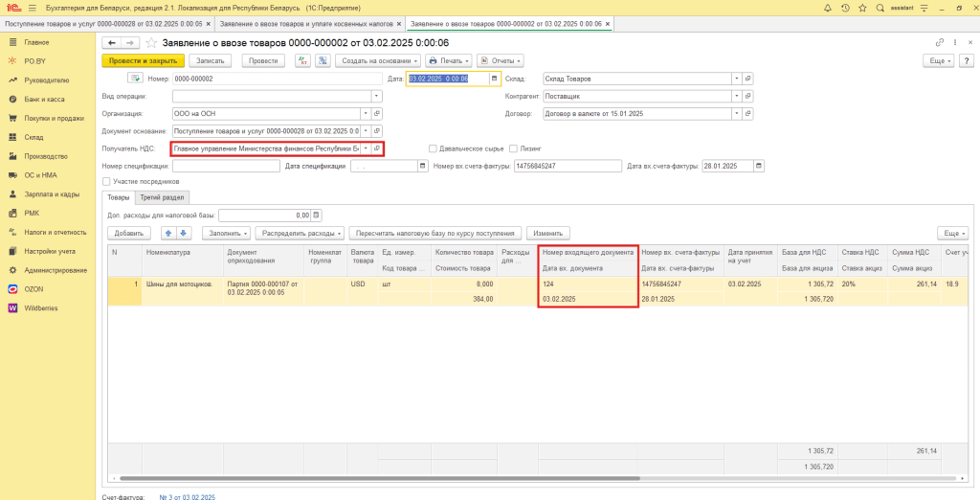Click the 1C logo icon
The image size is (980, 500).
pyautogui.click(x=11, y=8)
